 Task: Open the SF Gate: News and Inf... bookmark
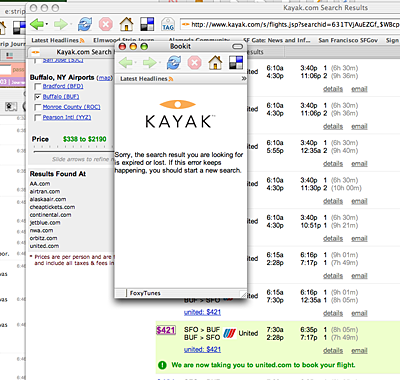[x=277, y=40]
